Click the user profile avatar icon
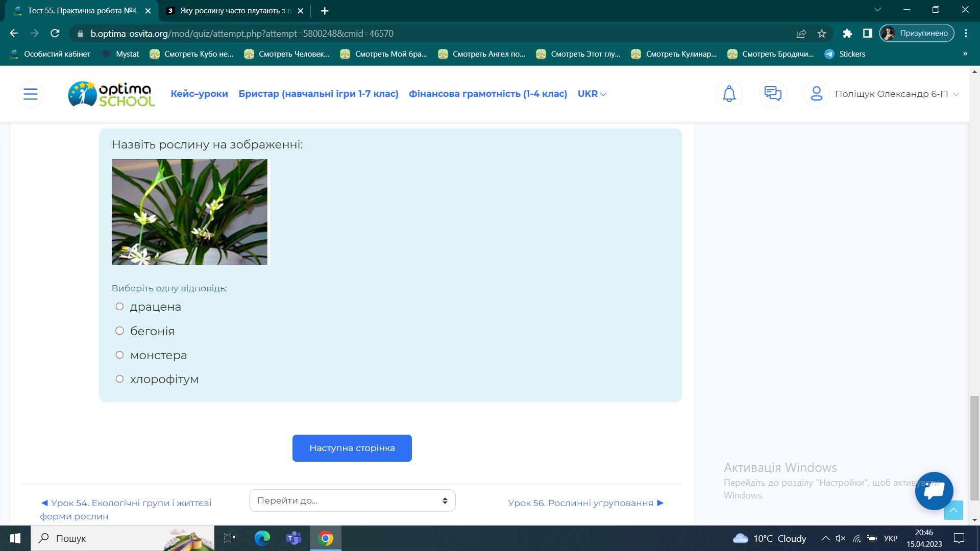980x551 pixels. (816, 94)
